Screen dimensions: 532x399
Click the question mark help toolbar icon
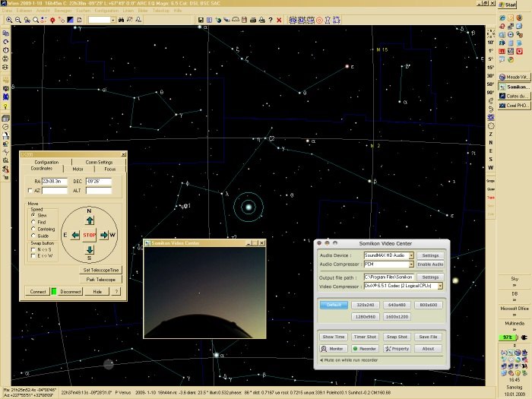pyautogui.click(x=271, y=20)
